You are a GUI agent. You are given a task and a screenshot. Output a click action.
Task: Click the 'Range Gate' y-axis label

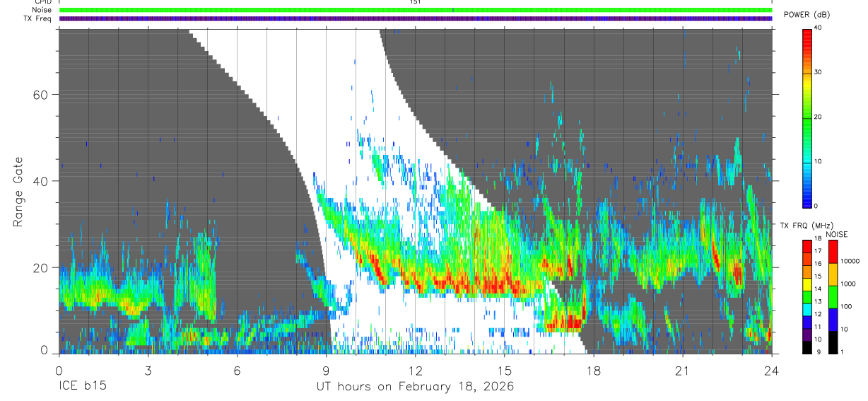click(18, 191)
